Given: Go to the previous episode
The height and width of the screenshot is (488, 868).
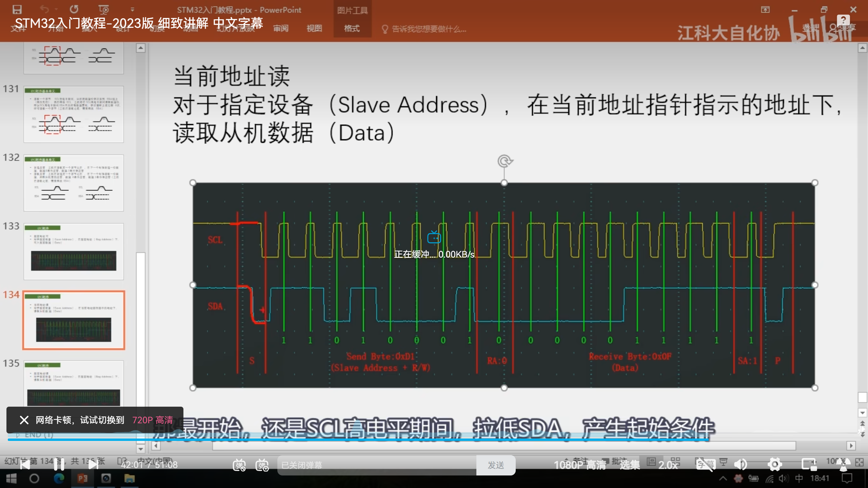Looking at the screenshot, I should point(25,465).
